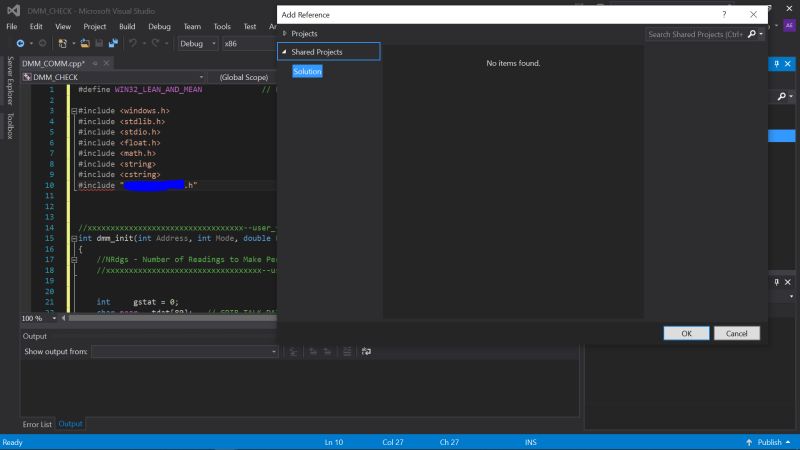
Task: Collapse the comment block at line 17
Action: pos(74,260)
